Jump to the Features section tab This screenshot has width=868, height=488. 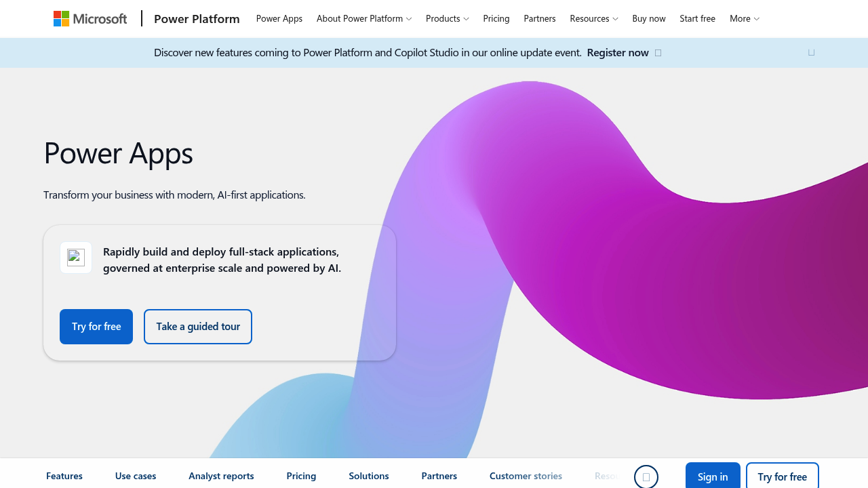pyautogui.click(x=64, y=476)
